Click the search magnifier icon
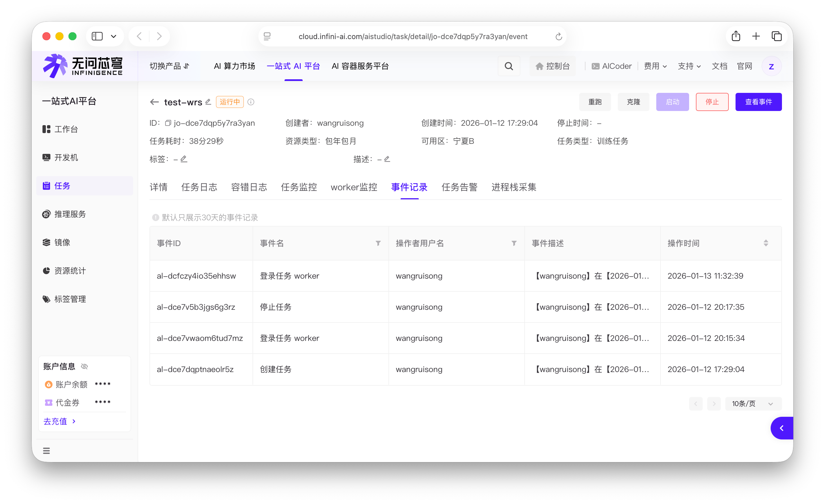 [x=508, y=66]
